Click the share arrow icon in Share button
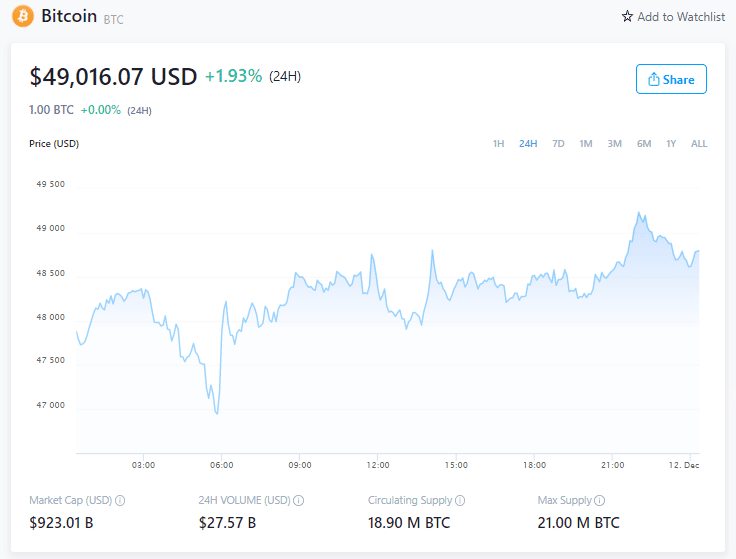The image size is (736, 559). [x=653, y=79]
